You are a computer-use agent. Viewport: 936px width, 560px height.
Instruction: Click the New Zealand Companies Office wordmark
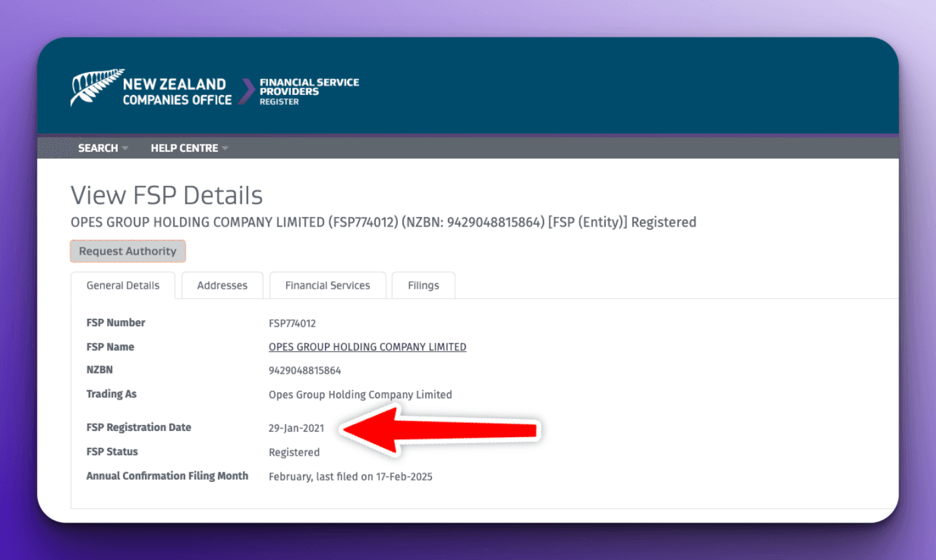177,92
